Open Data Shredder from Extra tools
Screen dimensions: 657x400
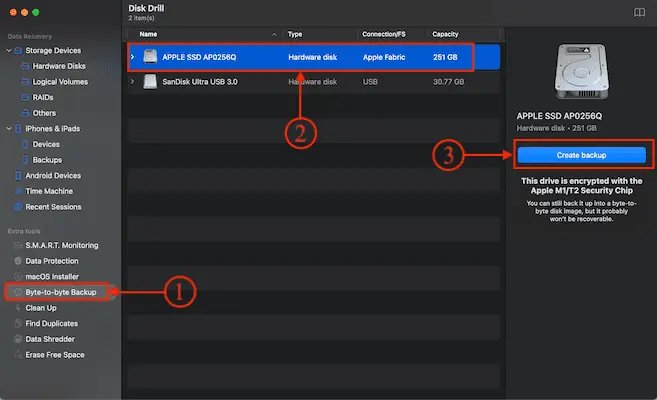50,339
